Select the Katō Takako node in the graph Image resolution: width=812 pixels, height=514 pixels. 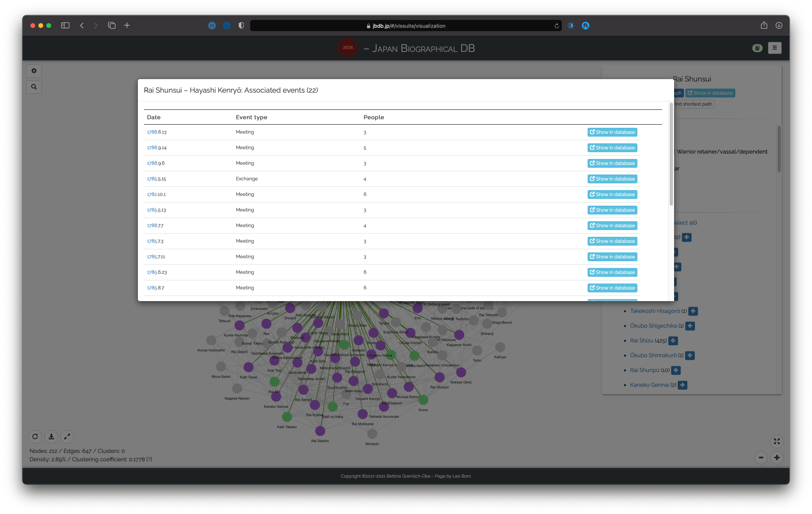[x=287, y=417]
